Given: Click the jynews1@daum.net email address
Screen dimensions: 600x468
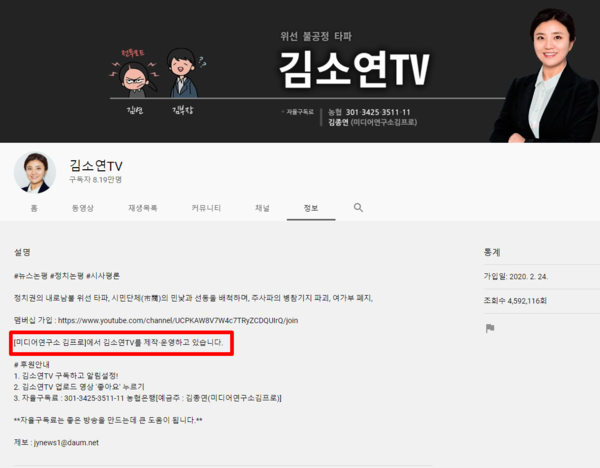Looking at the screenshot, I should 66,442.
